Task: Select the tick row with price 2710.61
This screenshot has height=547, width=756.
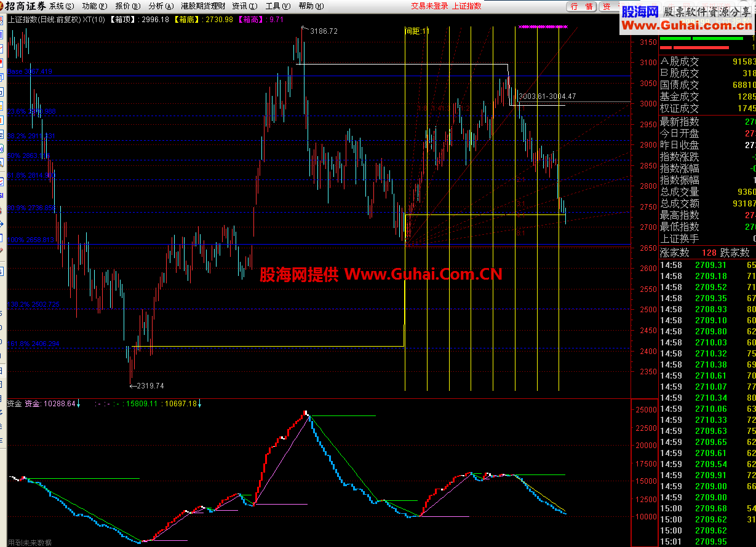Action: point(707,376)
